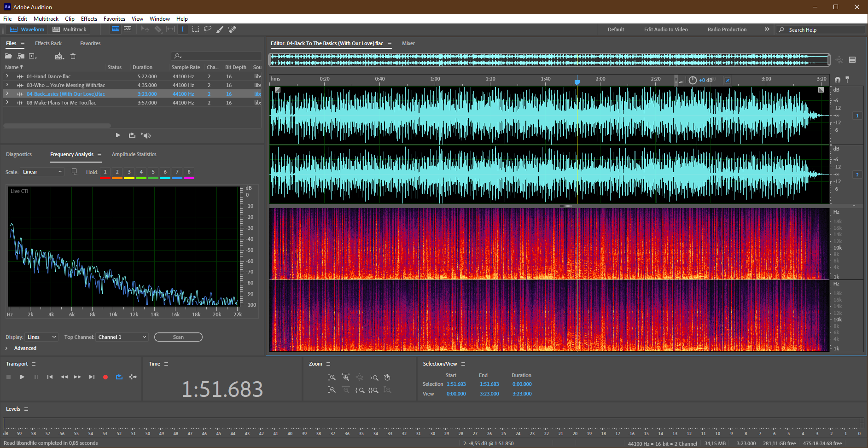Viewport: 868px width, 448px height.
Task: Switch to the Mixer tab
Action: [408, 43]
